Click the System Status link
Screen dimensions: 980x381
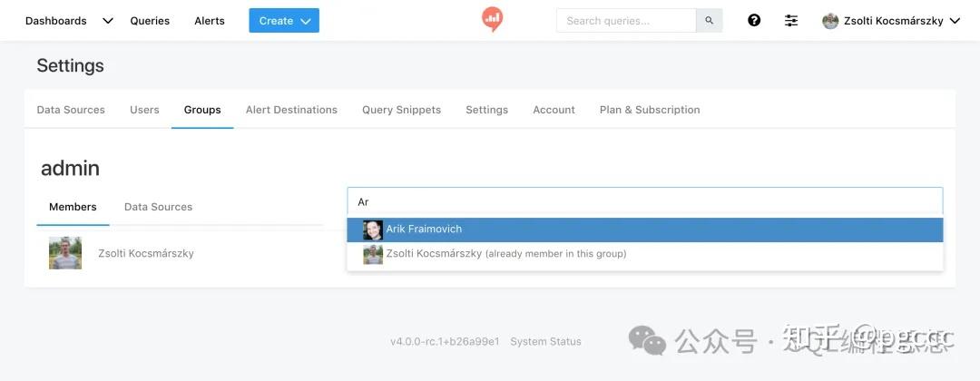tap(545, 342)
